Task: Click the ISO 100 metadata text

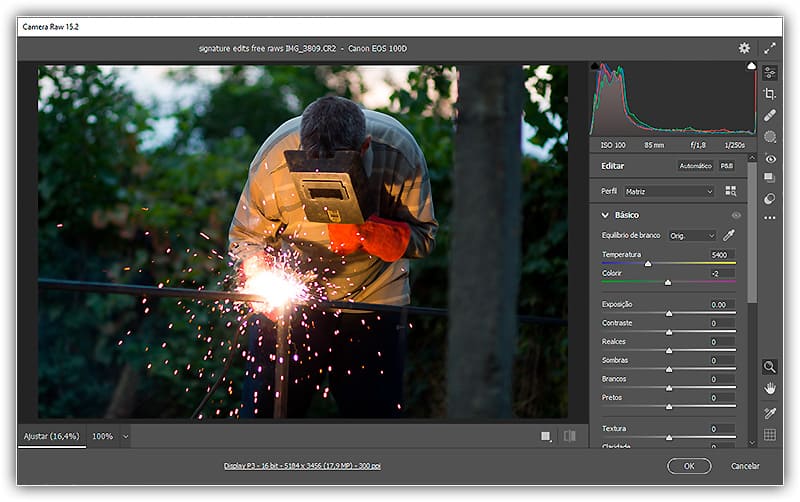Action: point(613,145)
